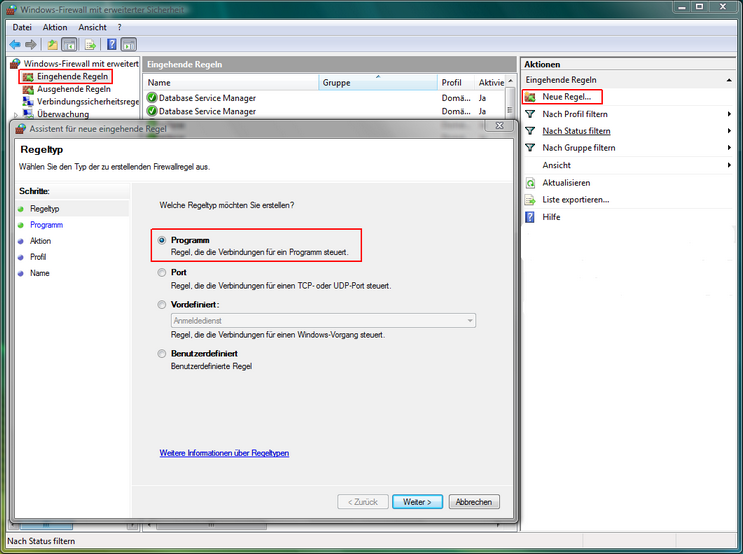Click the up-folder toolbar icon
The width and height of the screenshot is (743, 554).
(52, 45)
